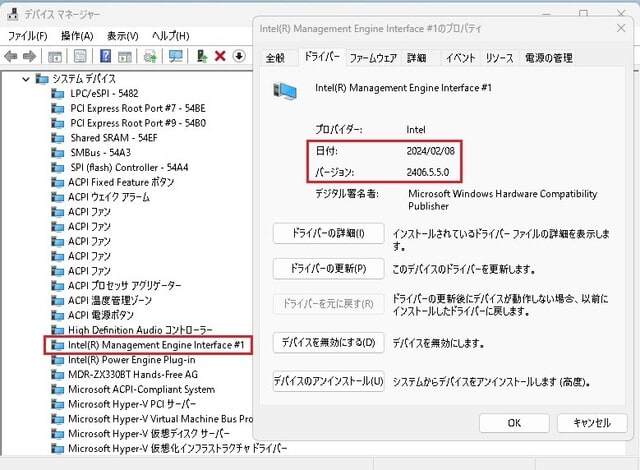Click the Back arrow toolbar icon
Viewport: 640px width, 470px height.
click(11, 56)
